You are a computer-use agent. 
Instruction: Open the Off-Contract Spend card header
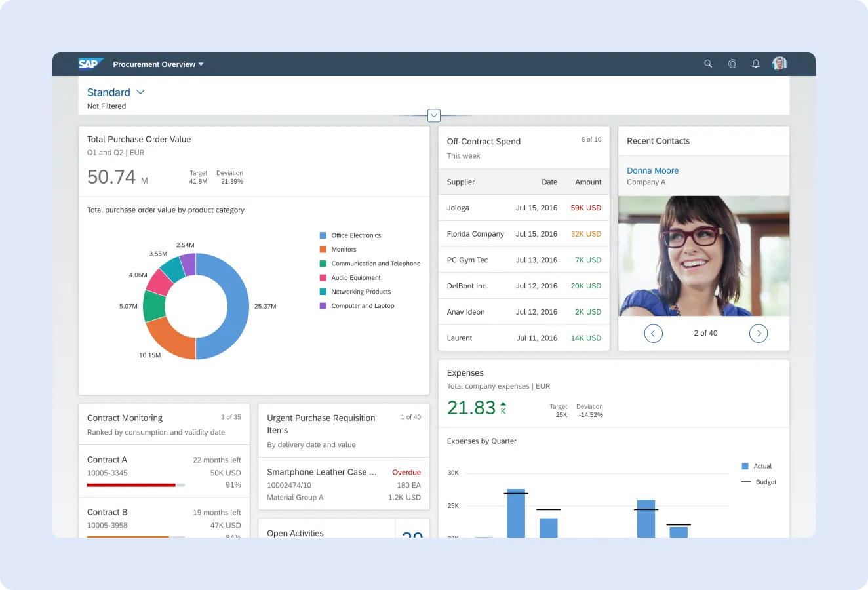(484, 141)
